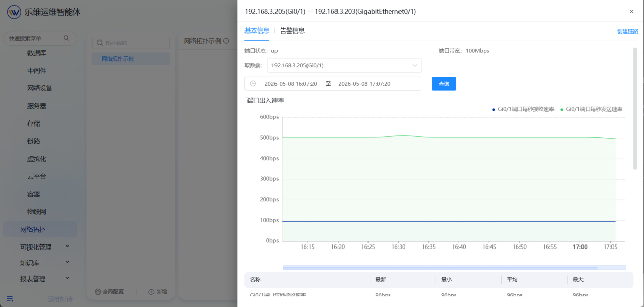Viewport: 644px width, 307px height.
Task: Click the 最小 column header
Action: (447, 280)
